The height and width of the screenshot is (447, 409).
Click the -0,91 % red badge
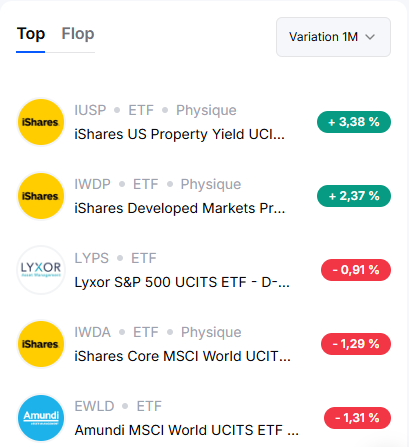point(356,270)
